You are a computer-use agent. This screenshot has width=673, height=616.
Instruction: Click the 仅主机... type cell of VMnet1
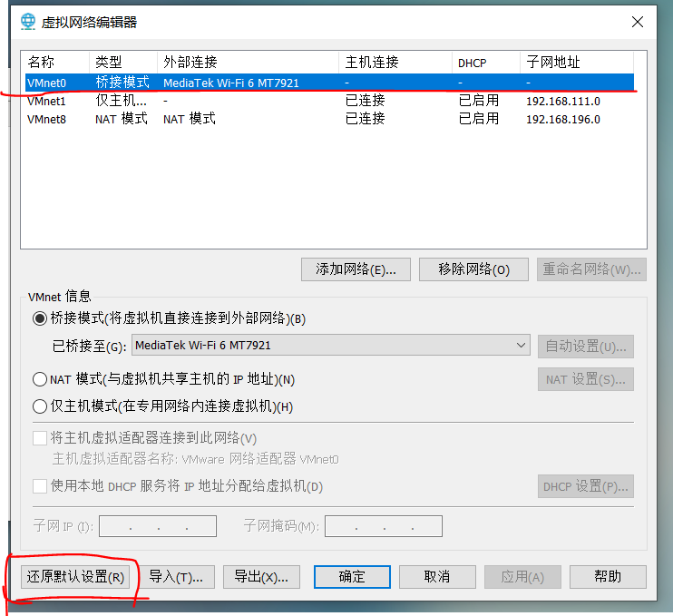121,101
